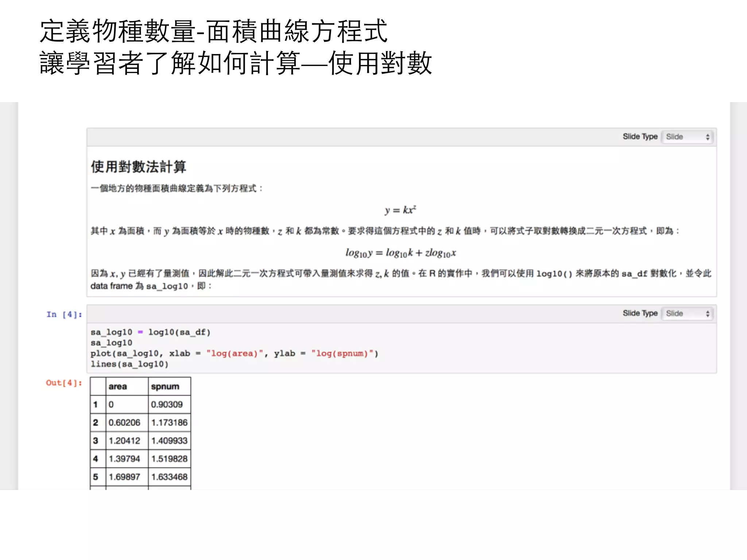Click code line starting with plot(sa_log10

coord(234,353)
